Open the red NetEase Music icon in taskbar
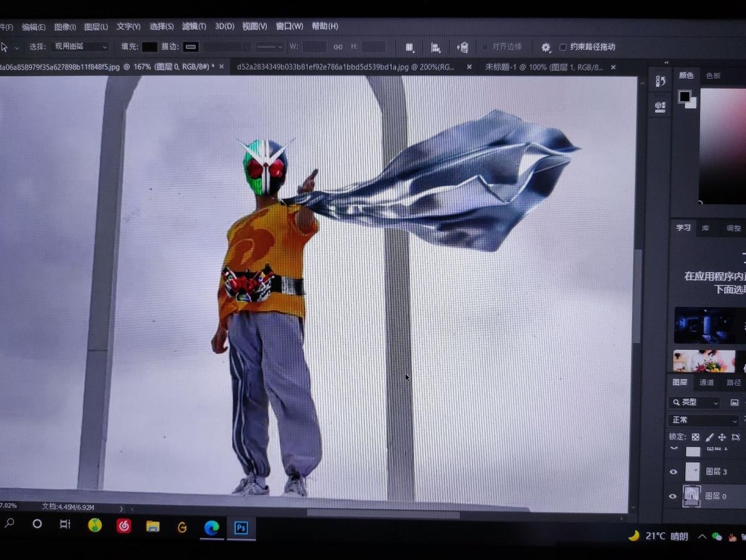 [124, 525]
